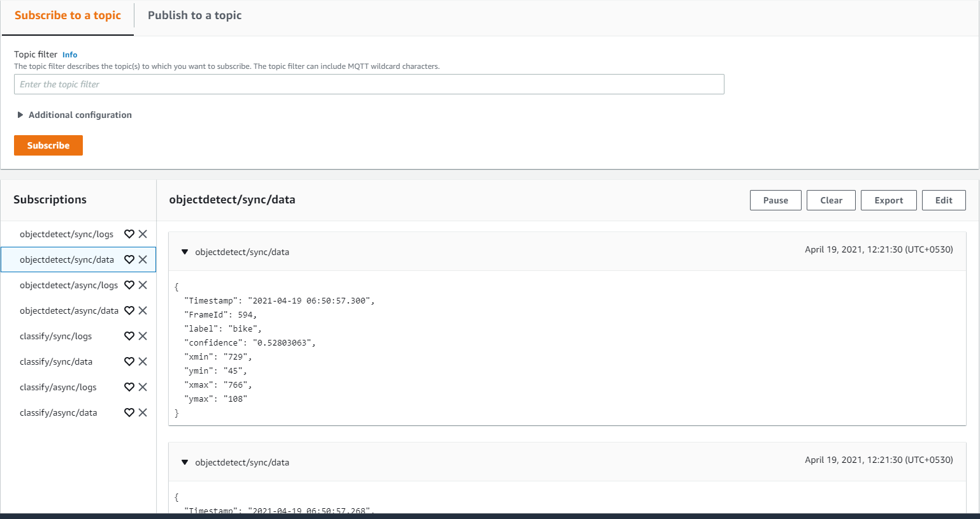Remove the objectdetect/async/data subscription
The height and width of the screenshot is (519, 980).
pos(143,311)
